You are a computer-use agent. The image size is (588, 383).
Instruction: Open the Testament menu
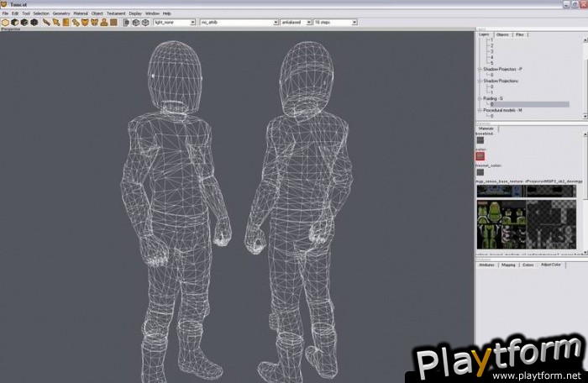[x=116, y=13]
